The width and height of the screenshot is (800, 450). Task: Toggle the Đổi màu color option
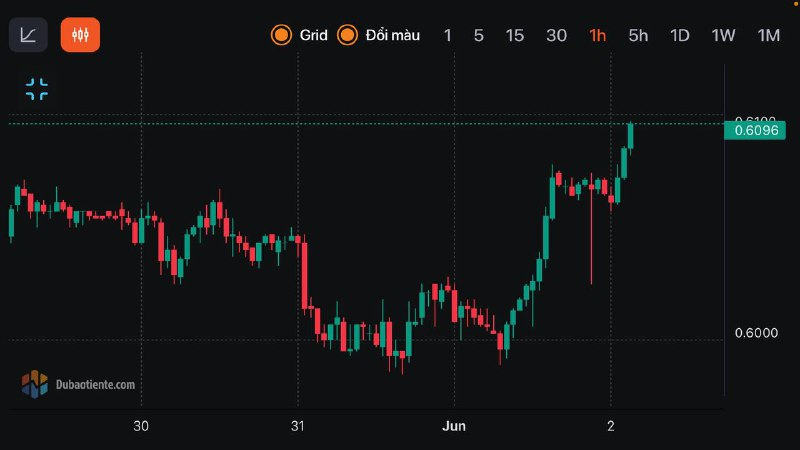click(379, 35)
